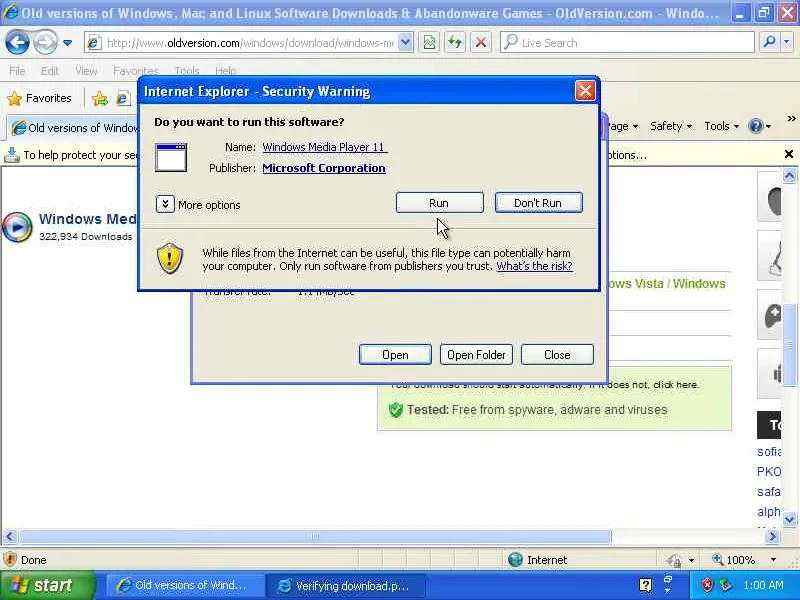
Task: Click the Favorites star button
Action: 40,98
